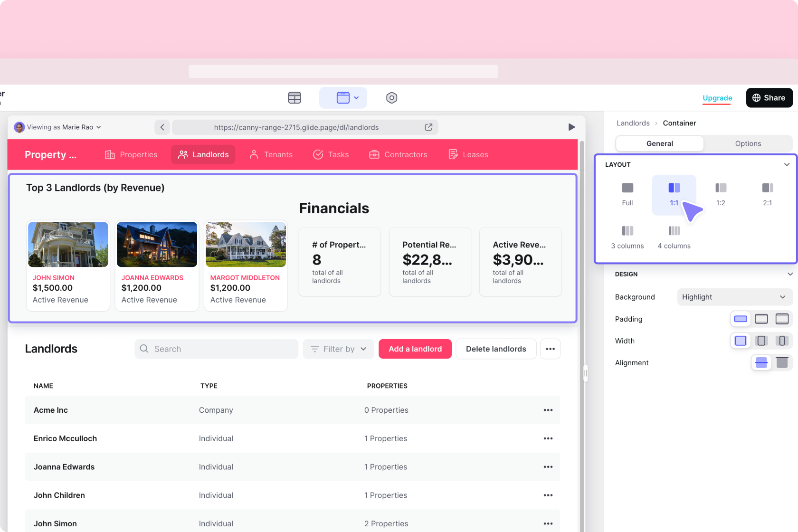Open app URL in new window icon
Viewport: 798px width, 532px height.
point(428,127)
